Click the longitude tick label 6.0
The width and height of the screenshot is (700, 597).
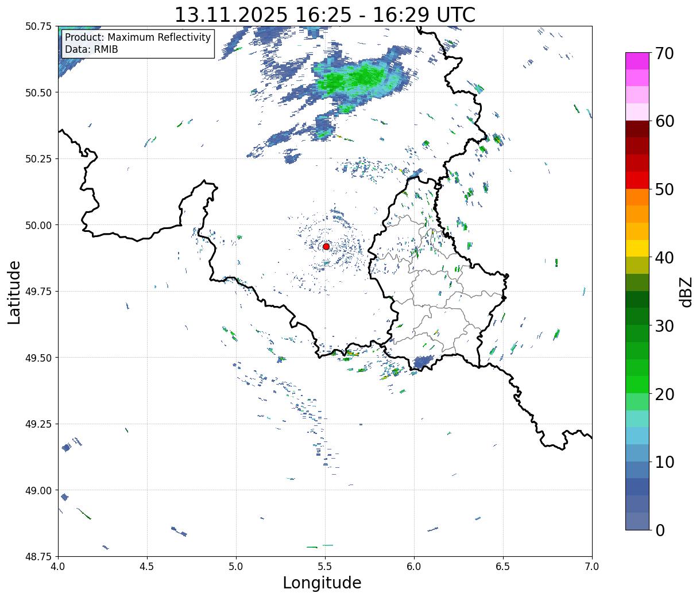[x=414, y=567]
